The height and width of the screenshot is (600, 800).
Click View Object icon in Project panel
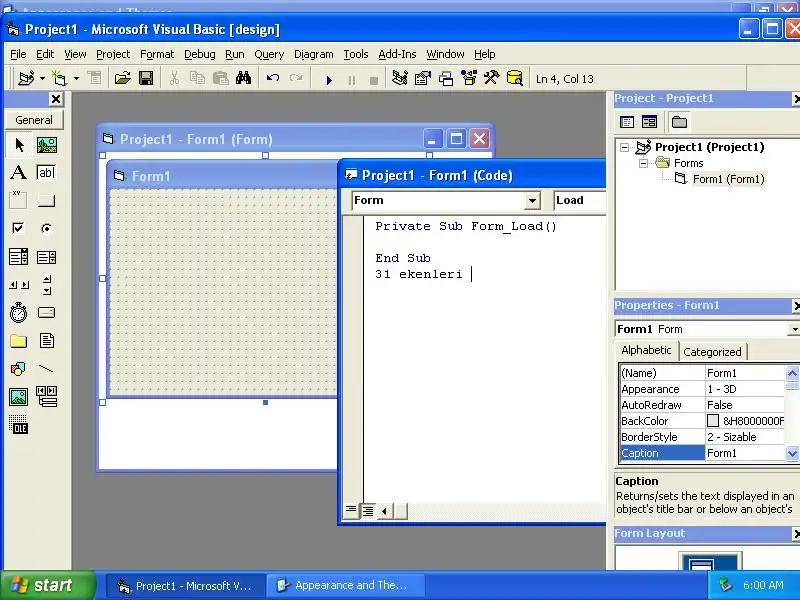(x=649, y=122)
